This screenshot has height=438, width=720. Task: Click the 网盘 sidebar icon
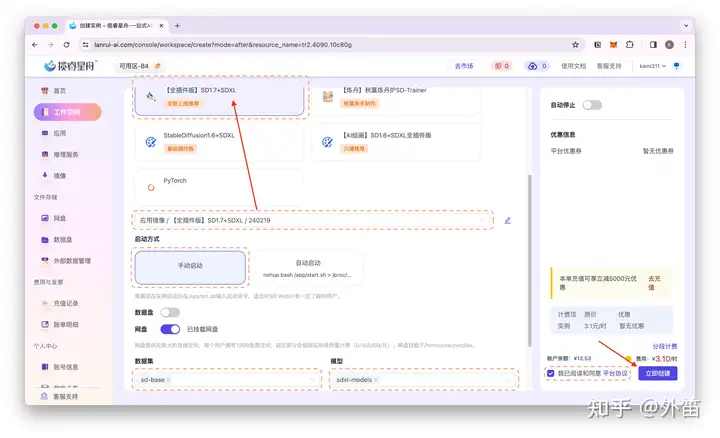coord(45,218)
